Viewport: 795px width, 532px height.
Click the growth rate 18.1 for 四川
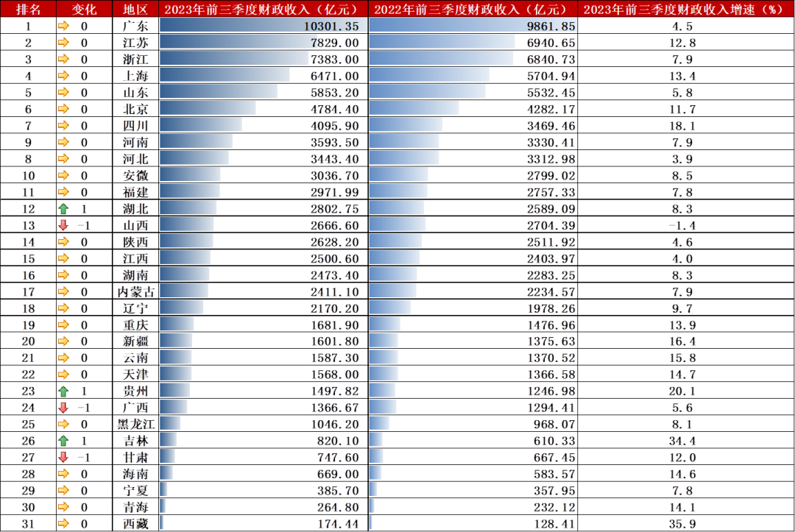(x=682, y=126)
